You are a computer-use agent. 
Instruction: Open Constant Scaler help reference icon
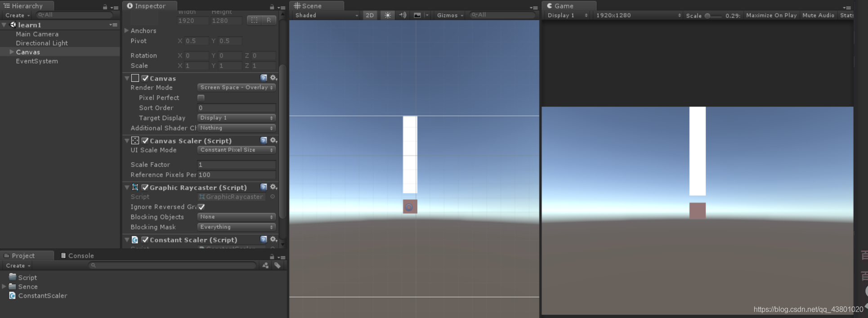click(264, 239)
